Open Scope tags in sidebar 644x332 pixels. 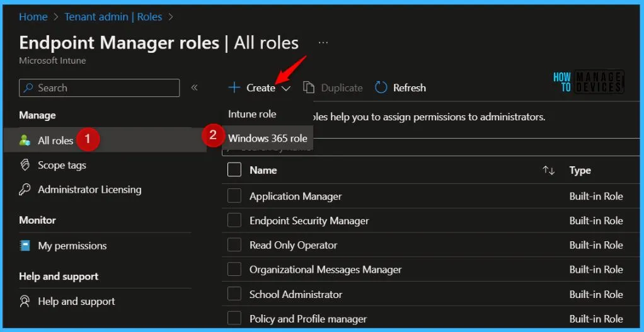coord(62,166)
